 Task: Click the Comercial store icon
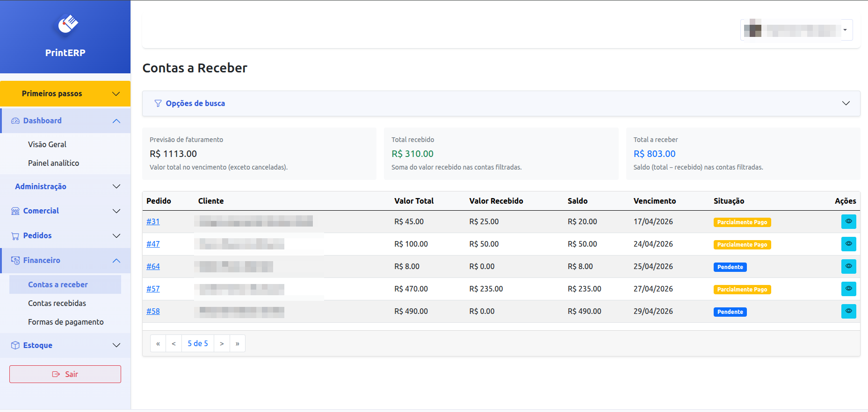[15, 211]
